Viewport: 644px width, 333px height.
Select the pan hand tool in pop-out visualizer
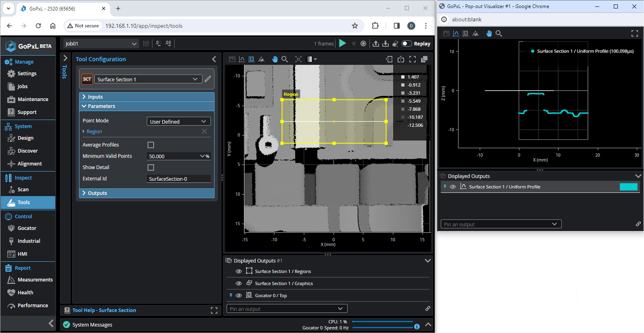(489, 33)
